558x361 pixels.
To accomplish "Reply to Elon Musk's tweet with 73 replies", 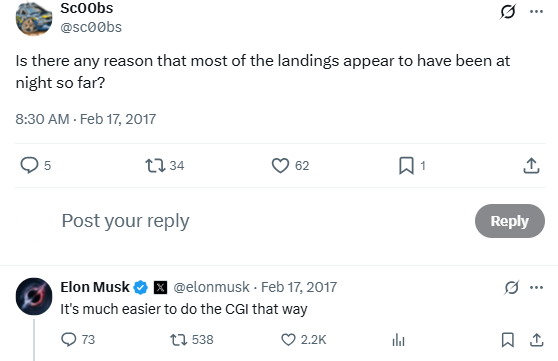I will [69, 339].
